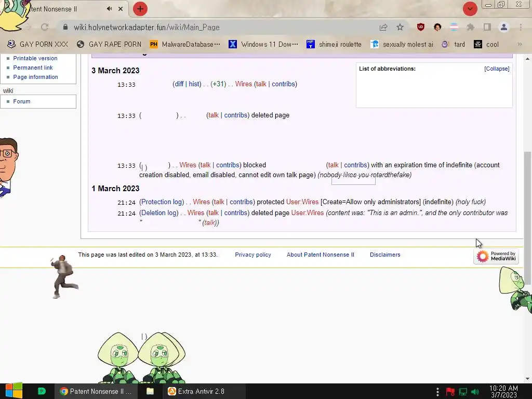Screen dimensions: 532x399
Task: Open the Privacy policy footer link
Action: pyautogui.click(x=253, y=255)
